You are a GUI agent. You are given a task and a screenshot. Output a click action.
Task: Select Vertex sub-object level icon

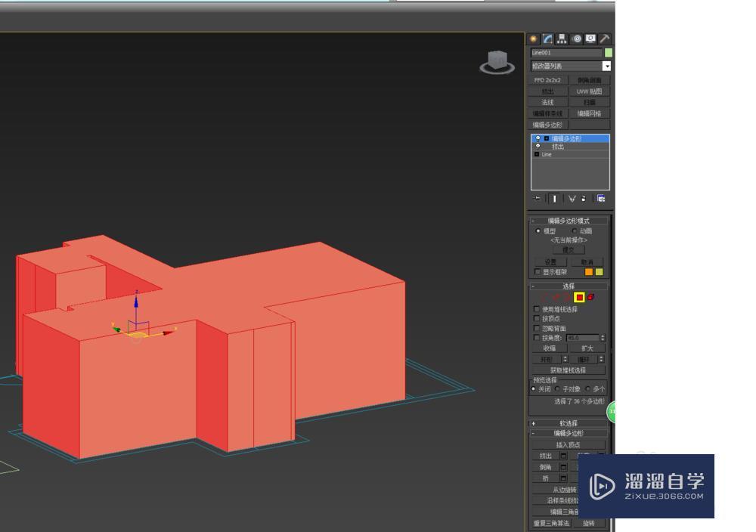pyautogui.click(x=545, y=297)
